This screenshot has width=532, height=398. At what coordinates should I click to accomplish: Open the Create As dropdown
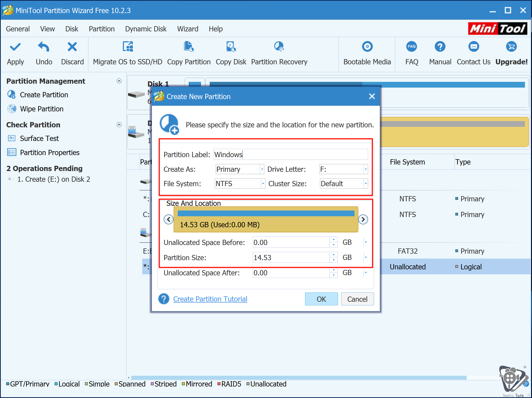tap(262, 169)
